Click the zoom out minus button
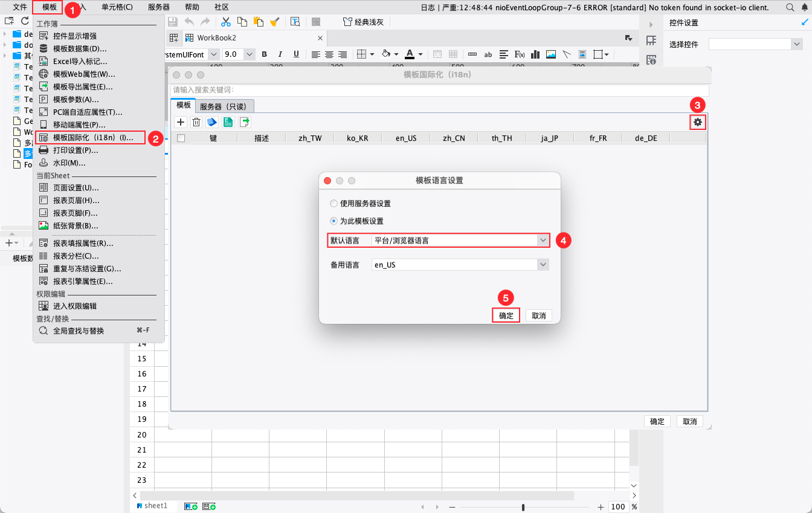The image size is (812, 513). point(452,507)
